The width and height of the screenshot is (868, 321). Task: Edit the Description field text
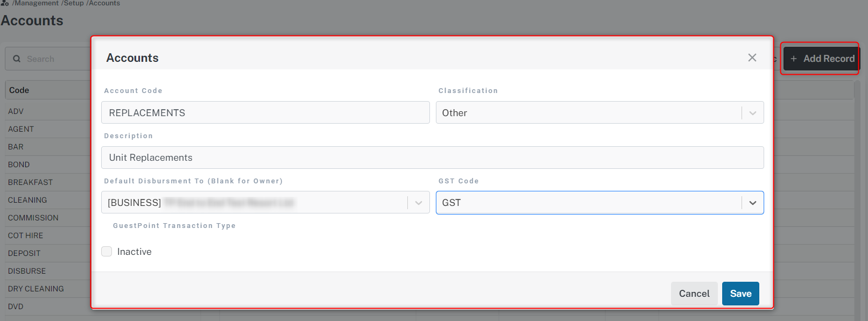point(432,158)
